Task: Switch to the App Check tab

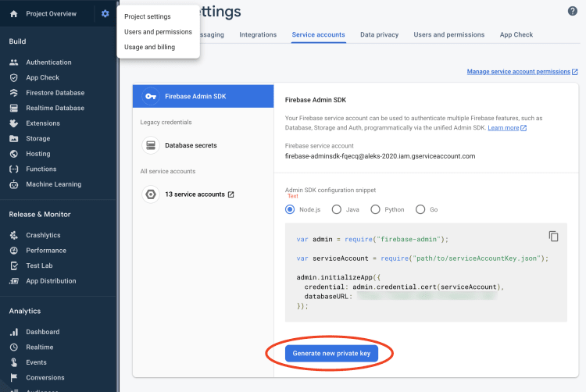Action: coord(516,34)
